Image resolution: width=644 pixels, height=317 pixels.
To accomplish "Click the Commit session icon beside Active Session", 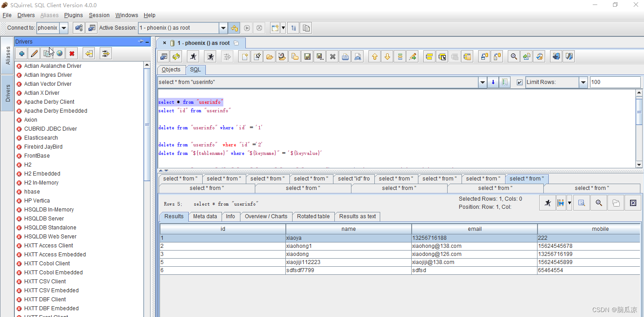I will (234, 28).
